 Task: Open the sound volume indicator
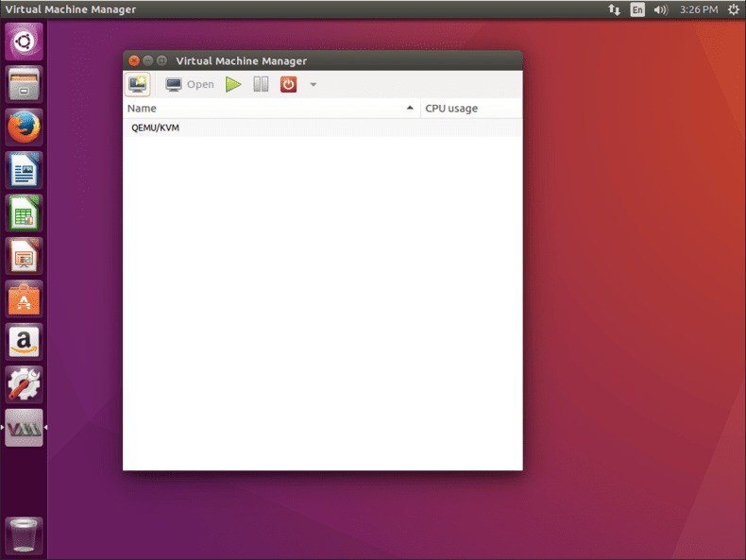[x=660, y=9]
